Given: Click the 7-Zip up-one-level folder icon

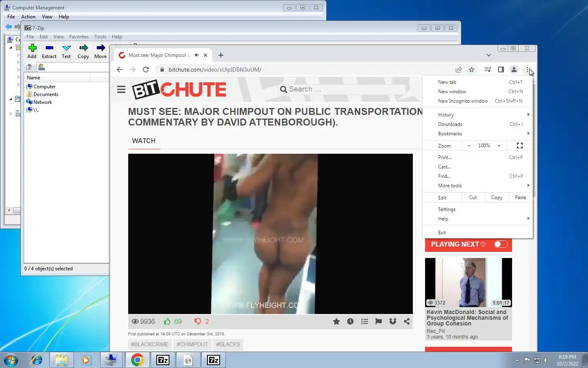Looking at the screenshot, I should pyautogui.click(x=29, y=67).
